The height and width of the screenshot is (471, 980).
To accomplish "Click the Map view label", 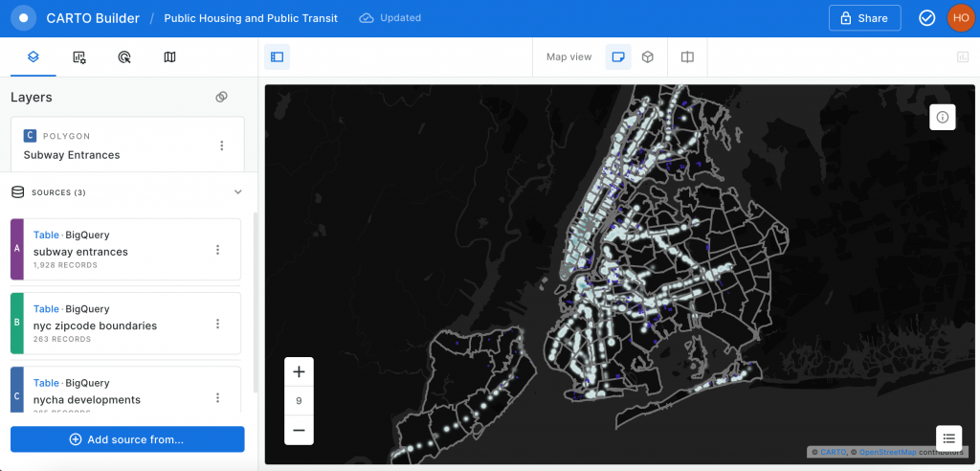I will 568,56.
